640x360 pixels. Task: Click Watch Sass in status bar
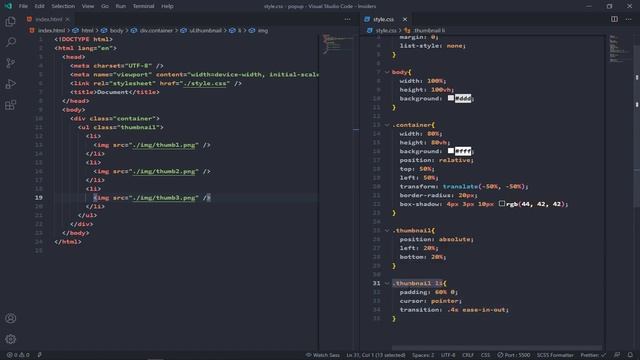click(322, 355)
